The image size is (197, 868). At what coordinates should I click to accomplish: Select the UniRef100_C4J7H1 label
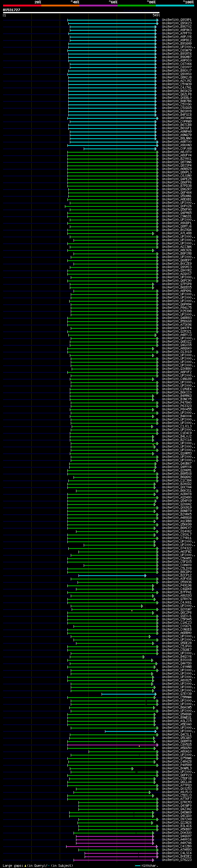click(x=176, y=88)
